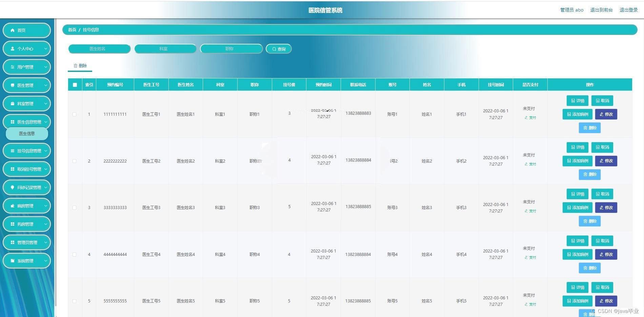The width and height of the screenshot is (644, 317).
Task: Check the box for row 4444444444
Action: click(75, 255)
